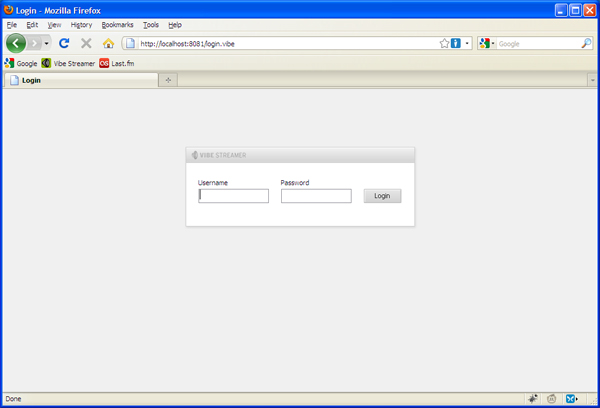This screenshot has width=600, height=408.
Task: Open the Vibe Streamer bookmark
Action: tap(68, 63)
